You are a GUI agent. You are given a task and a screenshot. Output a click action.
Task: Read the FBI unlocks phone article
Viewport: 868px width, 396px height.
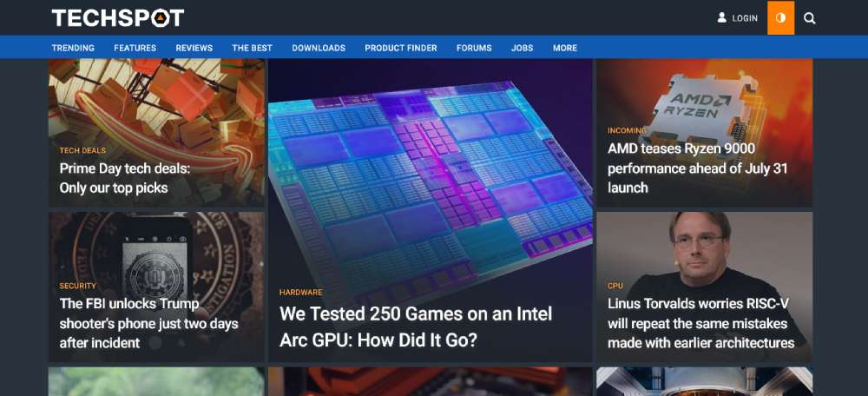(x=148, y=323)
